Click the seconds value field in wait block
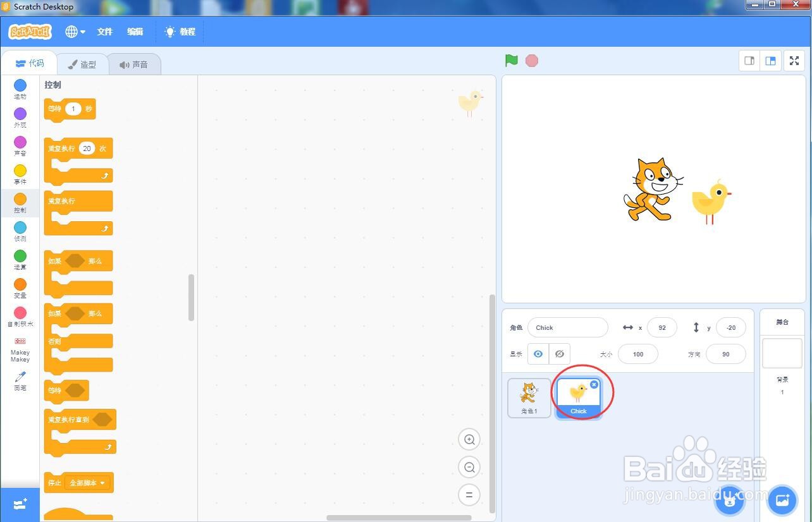This screenshot has height=522, width=812. pos(73,109)
